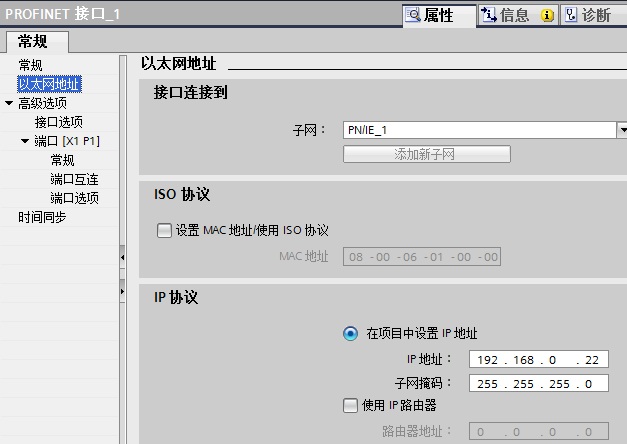Select 常规 at the top of the navigation tree
627x444 pixels.
pos(30,65)
